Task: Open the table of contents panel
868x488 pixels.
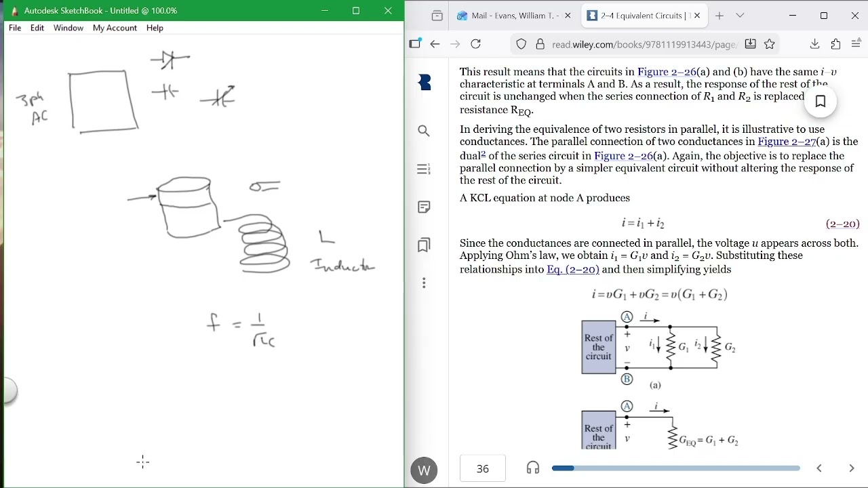Action: (x=424, y=169)
